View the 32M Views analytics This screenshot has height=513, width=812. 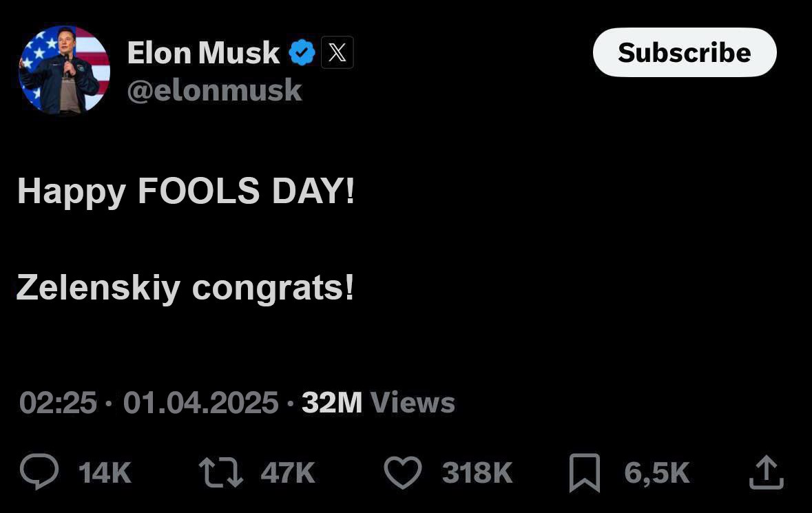point(378,403)
